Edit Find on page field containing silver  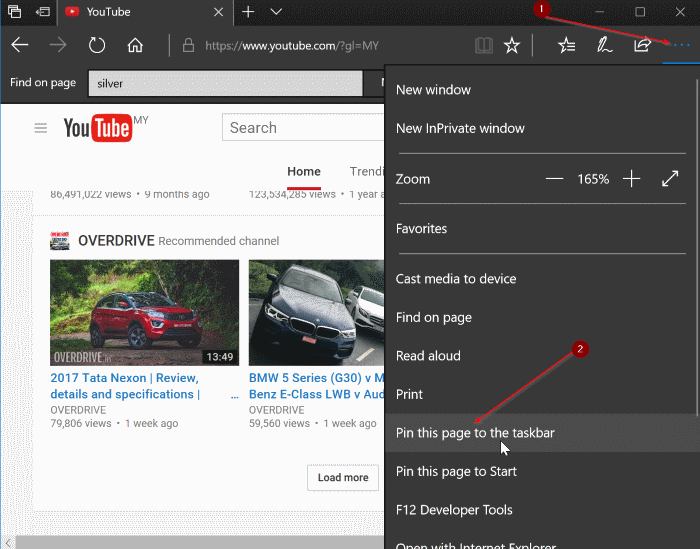(225, 83)
